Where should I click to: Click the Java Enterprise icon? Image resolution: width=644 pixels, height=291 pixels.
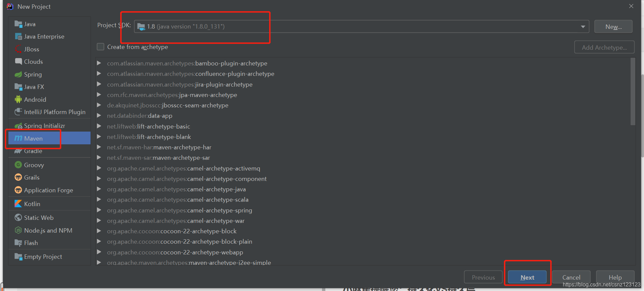pos(18,37)
